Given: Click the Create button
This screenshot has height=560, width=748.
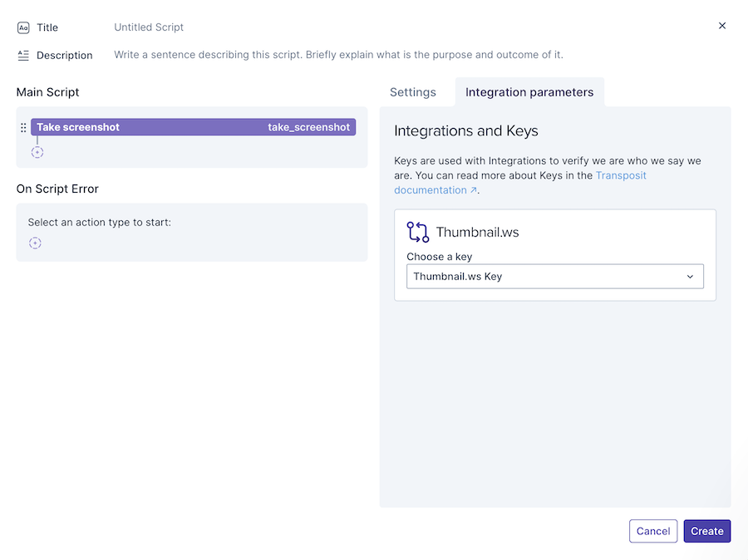Looking at the screenshot, I should [707, 531].
